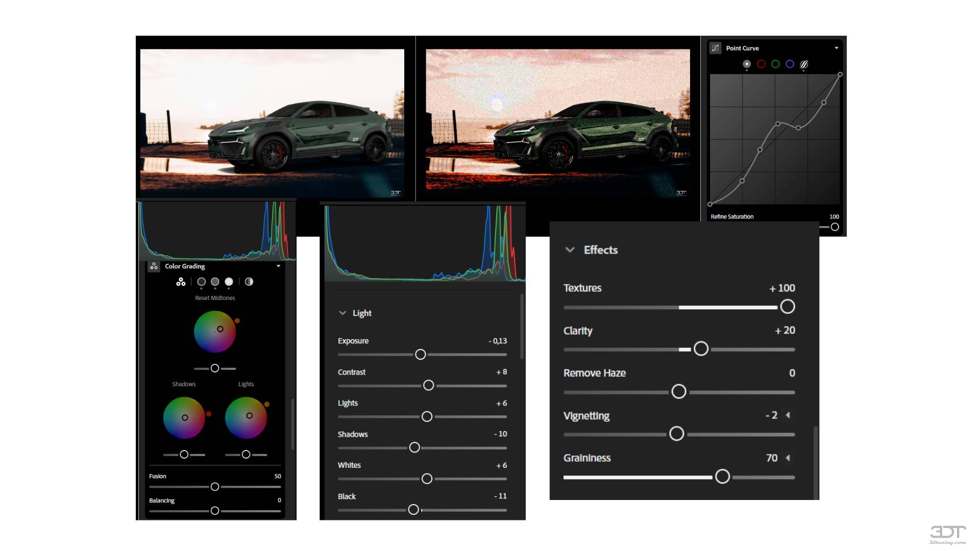This screenshot has width=980, height=551.
Task: Click the orange hue dot beside Midtones wheel
Action: pos(237,321)
